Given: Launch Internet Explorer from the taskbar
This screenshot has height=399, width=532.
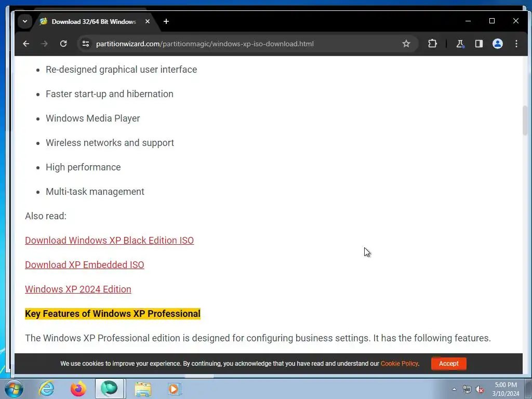Looking at the screenshot, I should (46, 389).
